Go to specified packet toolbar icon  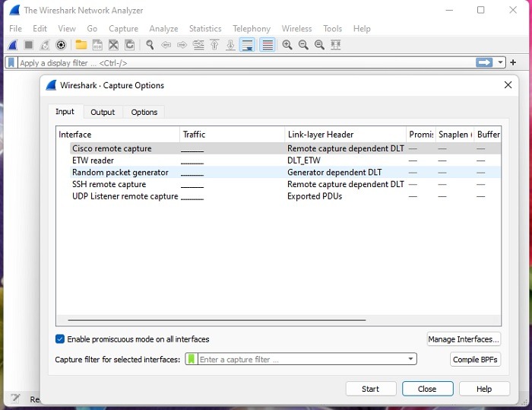pos(198,45)
